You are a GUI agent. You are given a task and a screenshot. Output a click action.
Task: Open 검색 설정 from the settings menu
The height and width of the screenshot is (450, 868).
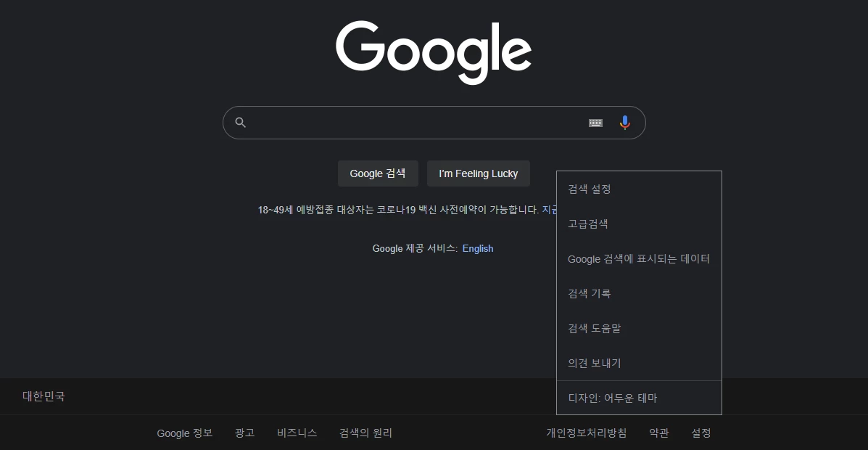(587, 189)
